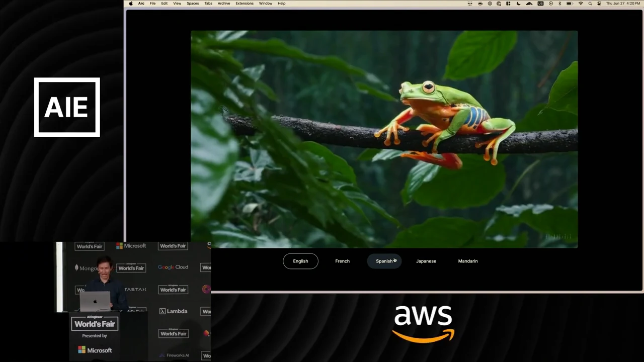Click the window layout menu bar icon
This screenshot has height=362, width=644.
(508, 4)
